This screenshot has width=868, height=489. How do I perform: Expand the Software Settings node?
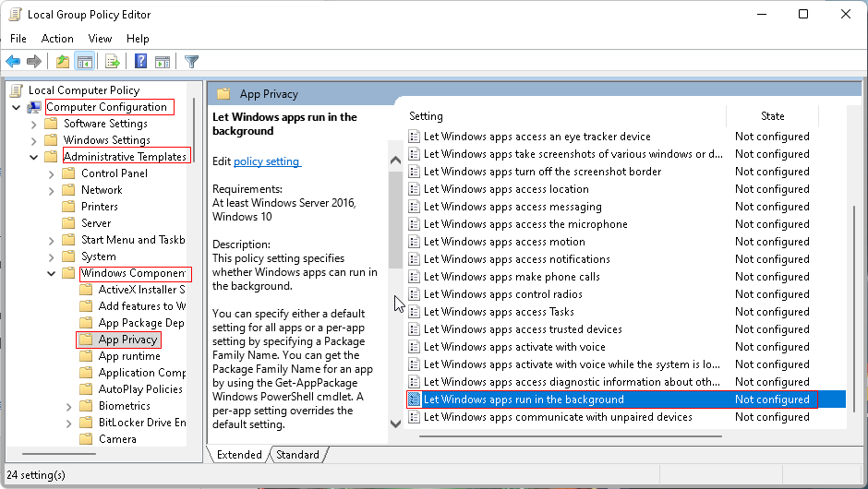tap(34, 124)
